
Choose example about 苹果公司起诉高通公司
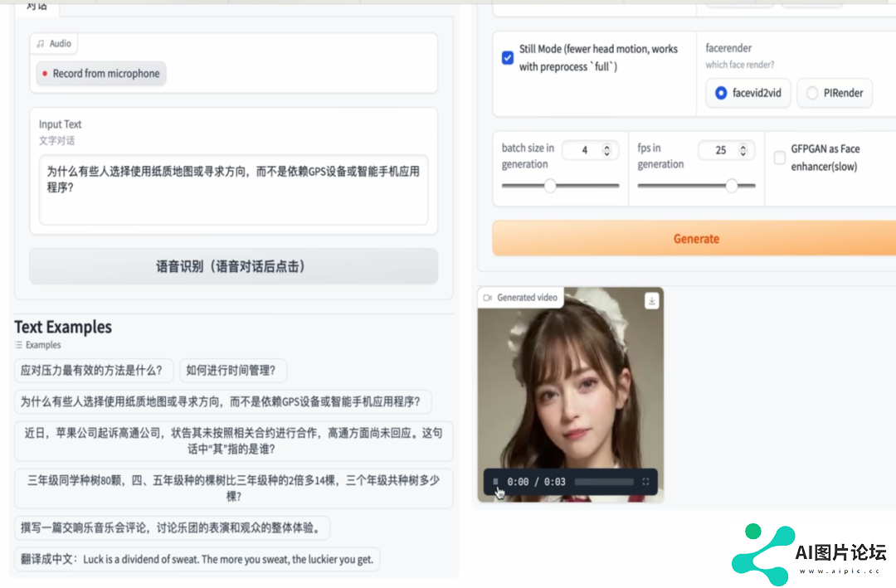pyautogui.click(x=234, y=440)
